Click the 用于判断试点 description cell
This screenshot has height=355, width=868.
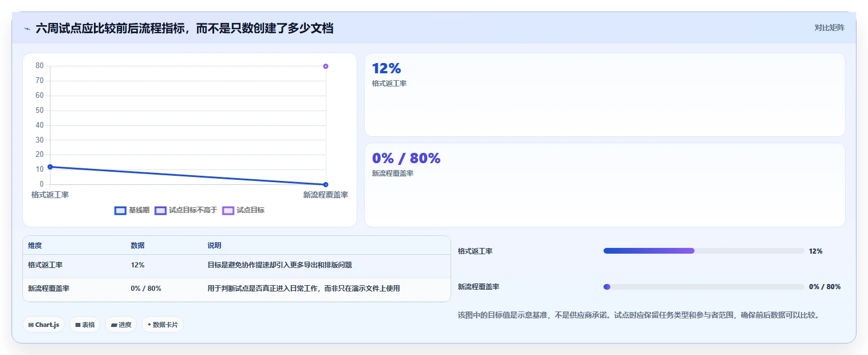coord(303,289)
